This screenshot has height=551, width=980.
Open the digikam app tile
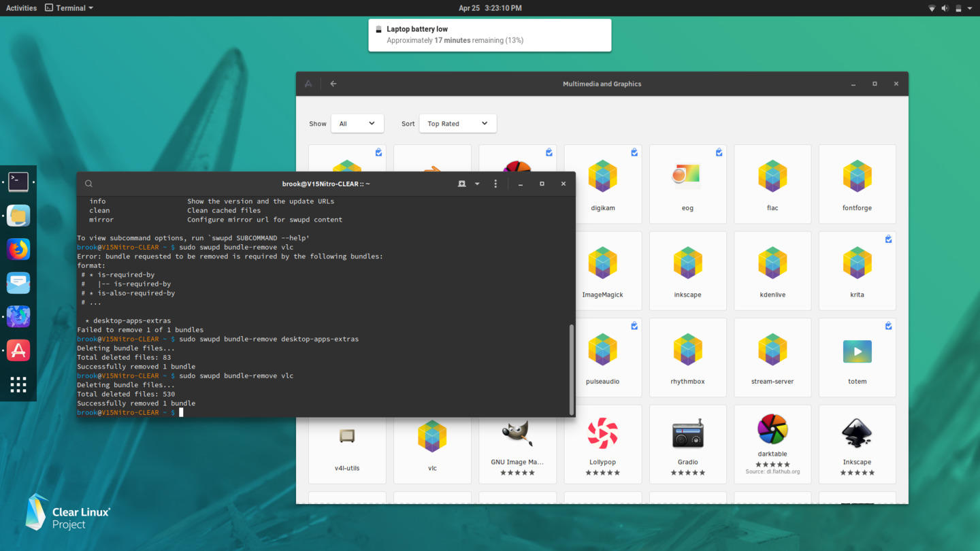(x=602, y=184)
